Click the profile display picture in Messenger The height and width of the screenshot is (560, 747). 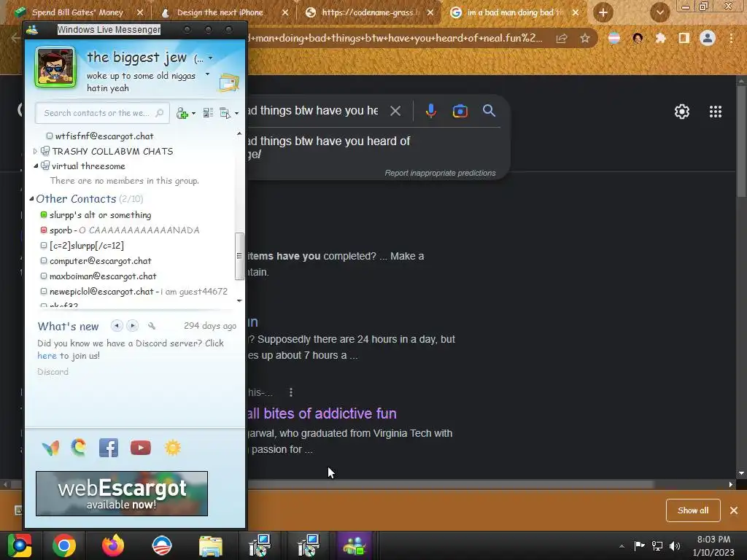(55, 67)
